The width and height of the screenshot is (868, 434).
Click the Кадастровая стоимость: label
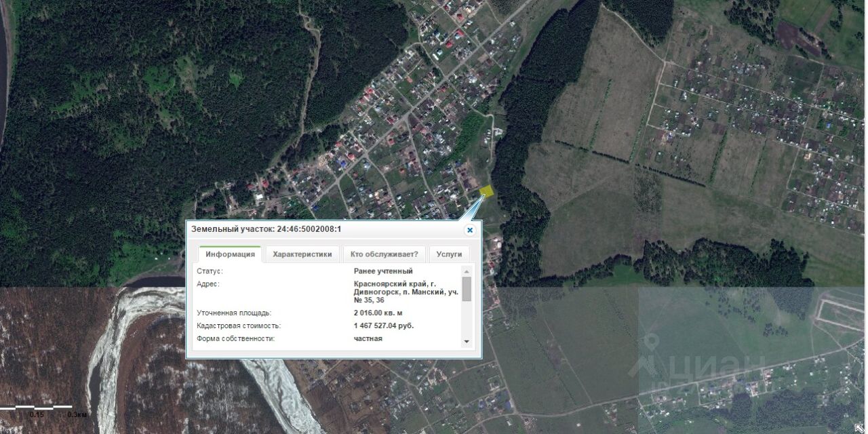pyautogui.click(x=239, y=325)
